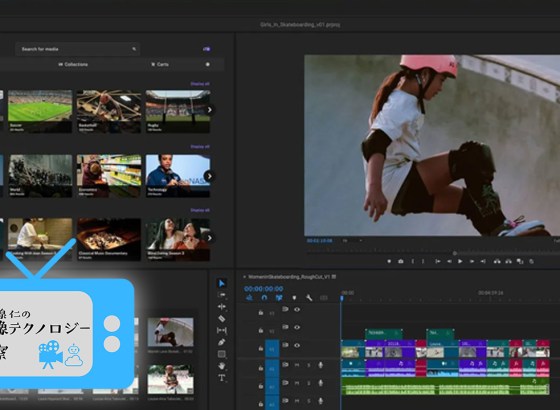Viewport: 560px width, 410px height.
Task: Click first row's Display all link
Action: coord(200,84)
